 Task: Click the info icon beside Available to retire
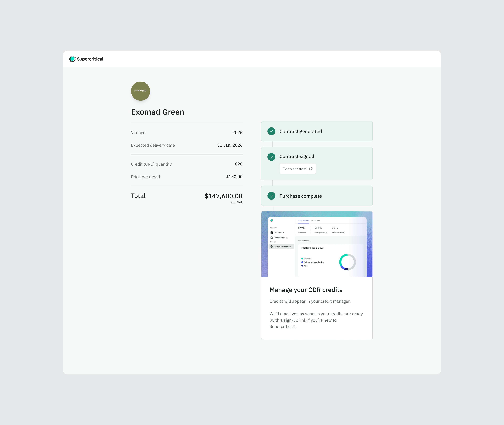[344, 232]
